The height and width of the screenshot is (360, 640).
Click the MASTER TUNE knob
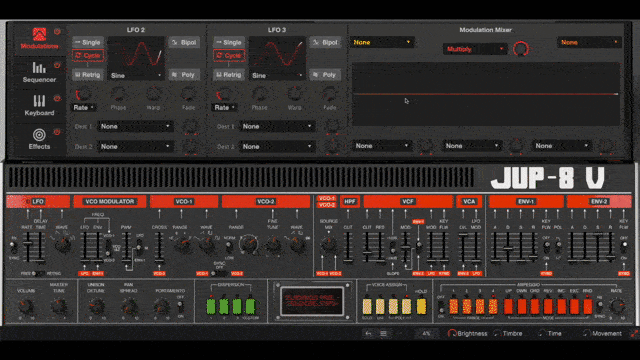(x=59, y=306)
